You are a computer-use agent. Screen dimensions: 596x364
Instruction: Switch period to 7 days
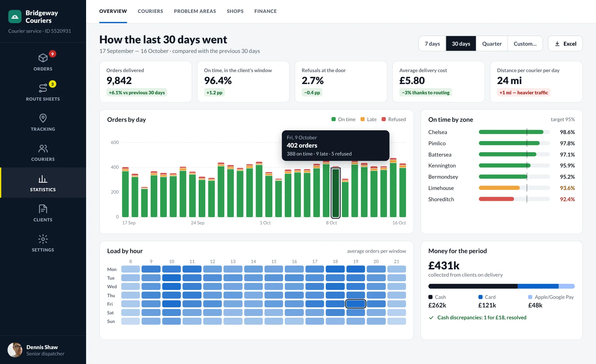432,44
